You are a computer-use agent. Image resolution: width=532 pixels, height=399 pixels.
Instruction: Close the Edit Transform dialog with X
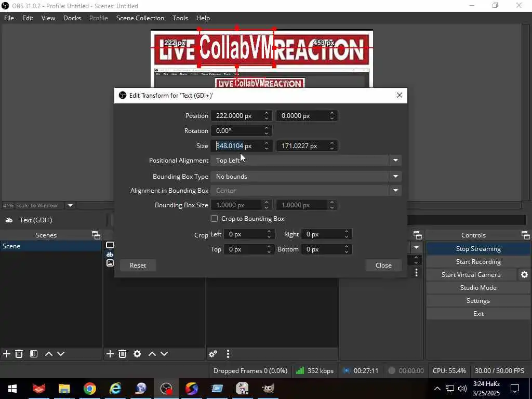click(x=400, y=96)
